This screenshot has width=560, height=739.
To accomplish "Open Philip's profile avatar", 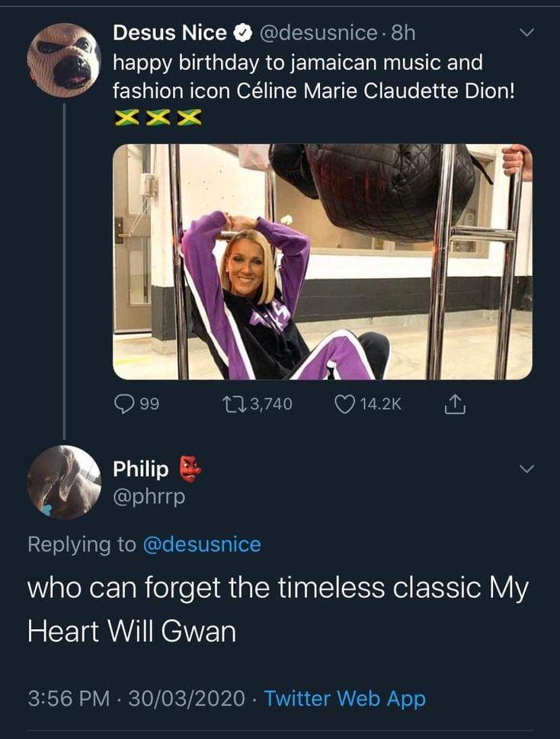I will pyautogui.click(x=64, y=482).
